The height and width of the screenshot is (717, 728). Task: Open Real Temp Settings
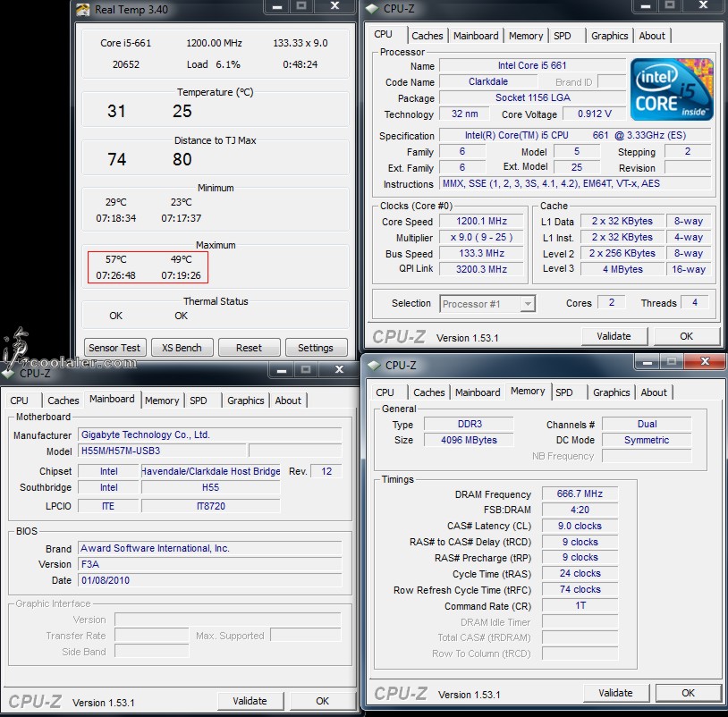pos(316,348)
